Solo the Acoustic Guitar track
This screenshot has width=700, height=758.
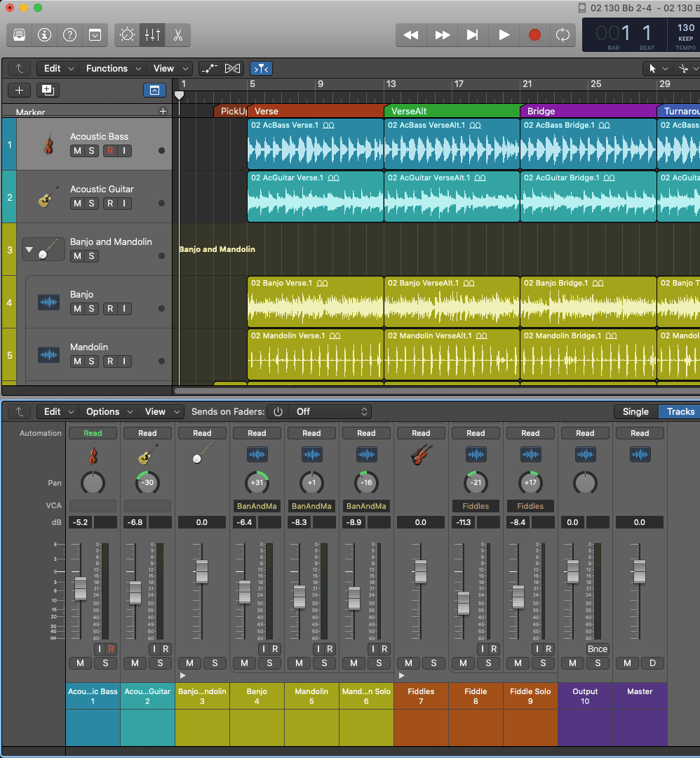[x=92, y=204]
